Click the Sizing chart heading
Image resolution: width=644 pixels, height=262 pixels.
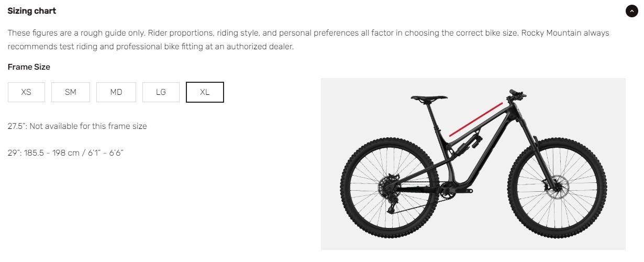click(32, 11)
